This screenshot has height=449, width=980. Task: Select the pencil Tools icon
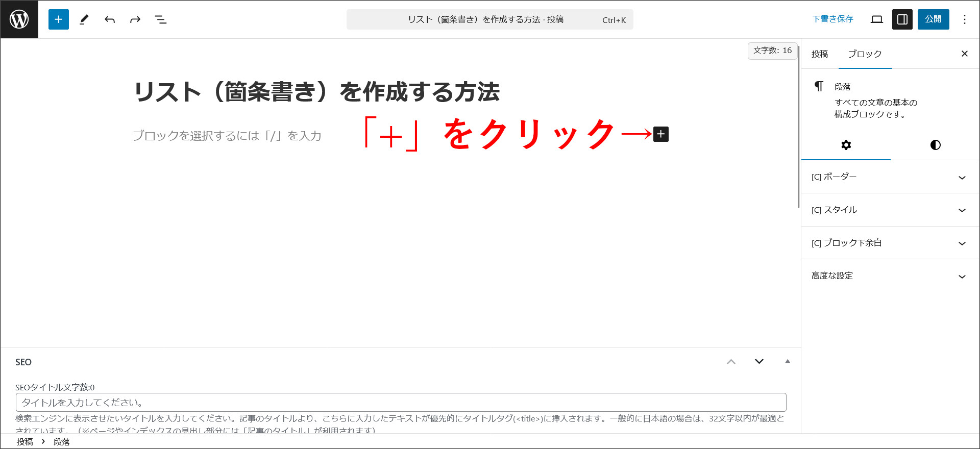[84, 19]
